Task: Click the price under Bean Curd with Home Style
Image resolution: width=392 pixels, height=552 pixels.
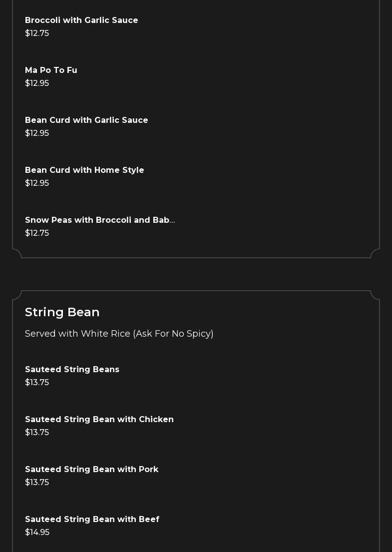Action: (37, 183)
